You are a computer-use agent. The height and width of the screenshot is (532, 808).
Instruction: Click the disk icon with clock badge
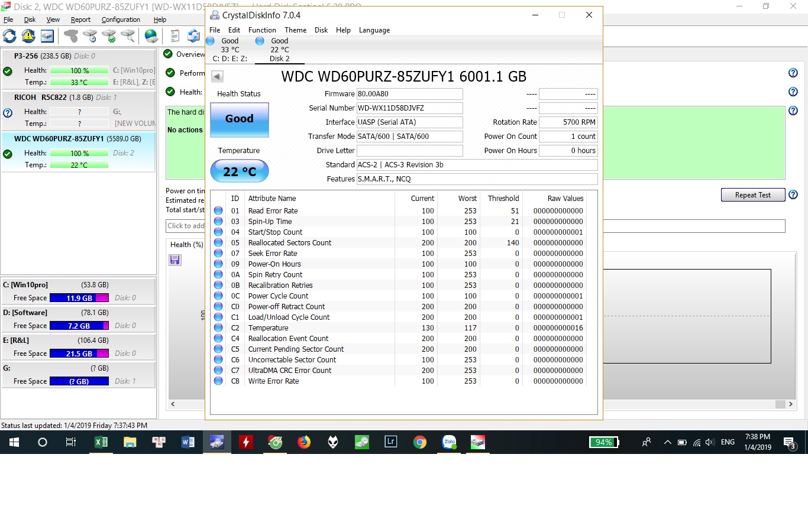[90, 36]
